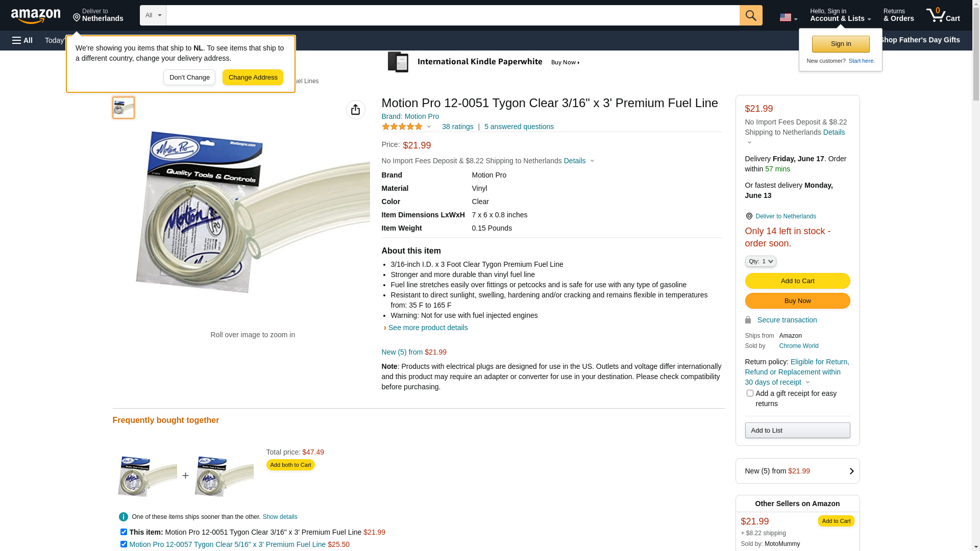Click the star rating display
The width and height of the screenshot is (980, 551).
coord(402,127)
